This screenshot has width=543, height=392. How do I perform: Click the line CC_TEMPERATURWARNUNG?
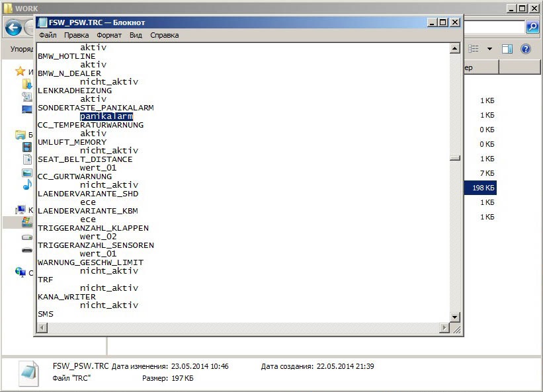click(x=91, y=125)
